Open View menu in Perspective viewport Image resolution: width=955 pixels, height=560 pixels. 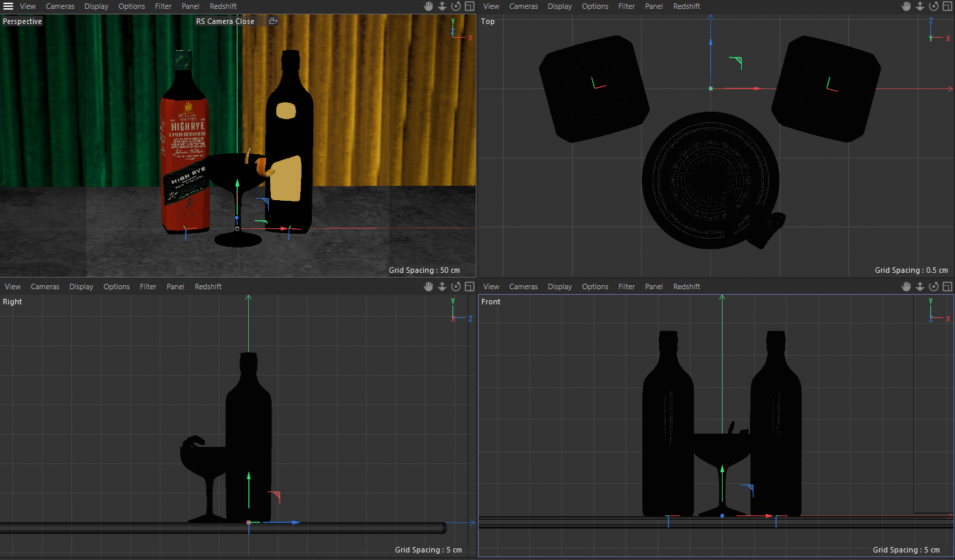28,6
